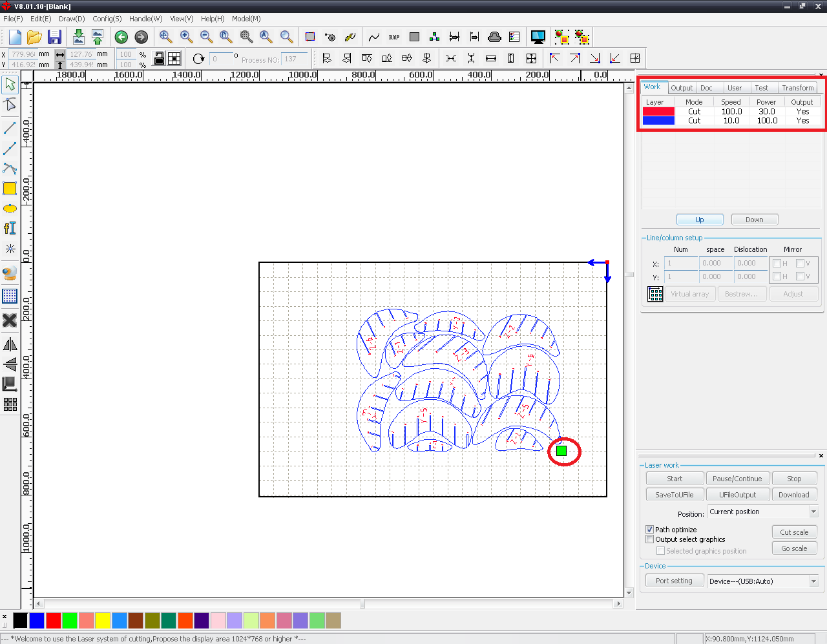Toggle the Y row Mirror V checkbox

coord(800,276)
